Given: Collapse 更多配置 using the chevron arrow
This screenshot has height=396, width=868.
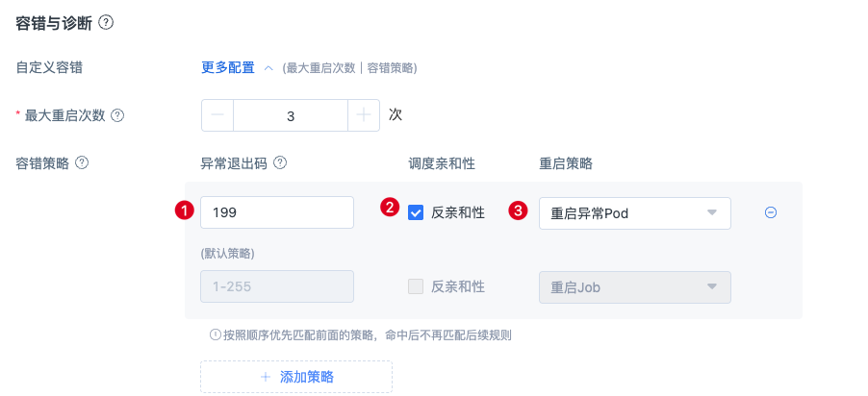Looking at the screenshot, I should [x=268, y=68].
